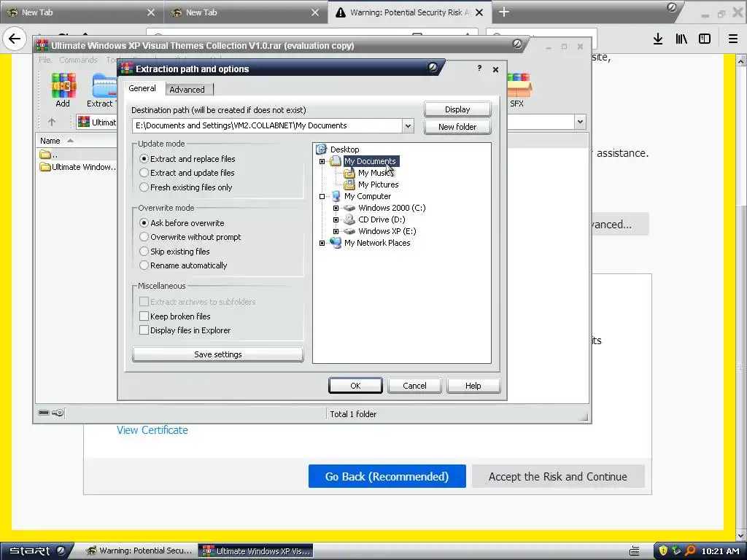
Task: Click the drive icon in WinRAR status bar
Action: click(x=43, y=413)
